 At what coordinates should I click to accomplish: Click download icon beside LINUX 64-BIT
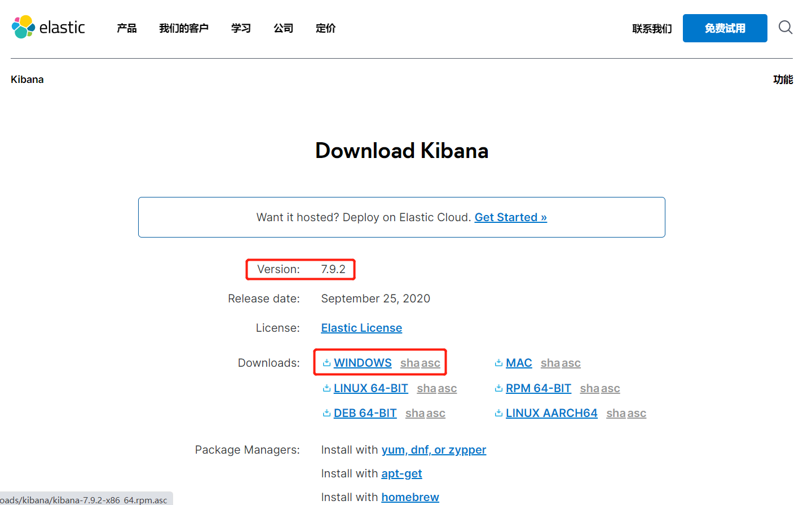tap(326, 388)
